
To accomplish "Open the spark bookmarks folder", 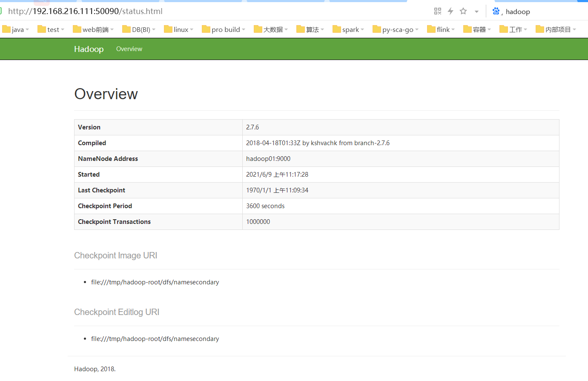I will [348, 29].
